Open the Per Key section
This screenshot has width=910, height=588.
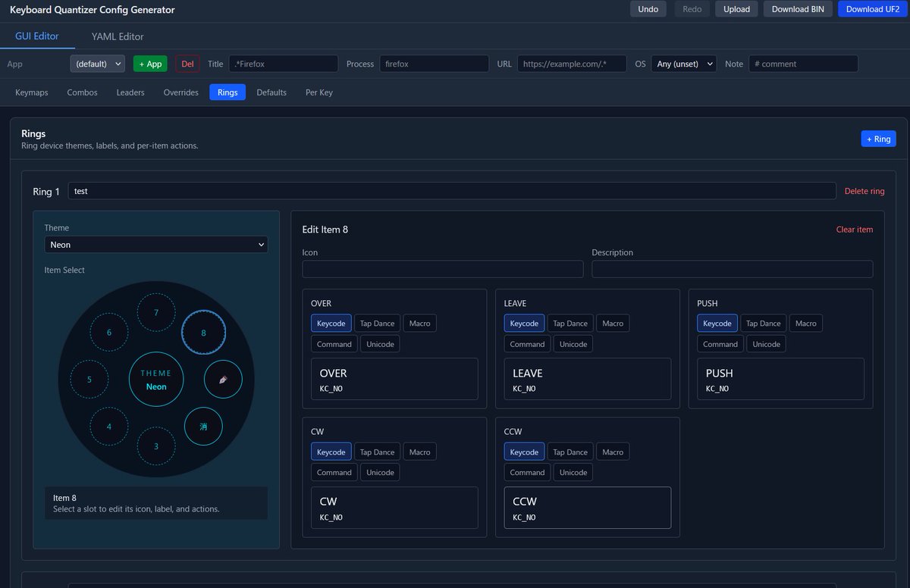click(319, 92)
